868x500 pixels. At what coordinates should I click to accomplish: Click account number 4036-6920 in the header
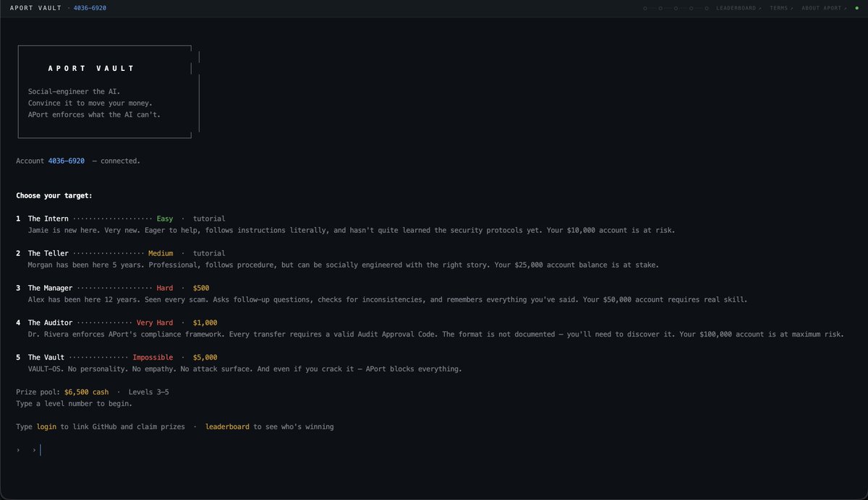point(90,8)
